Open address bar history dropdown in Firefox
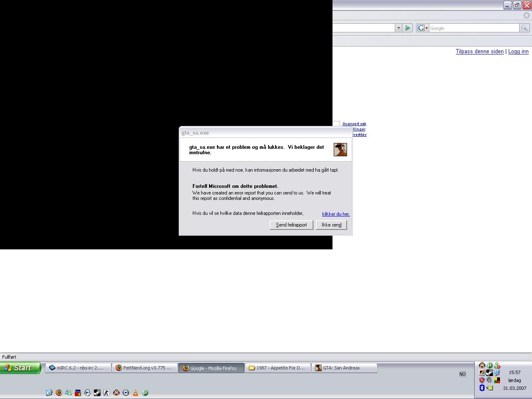 click(399, 28)
